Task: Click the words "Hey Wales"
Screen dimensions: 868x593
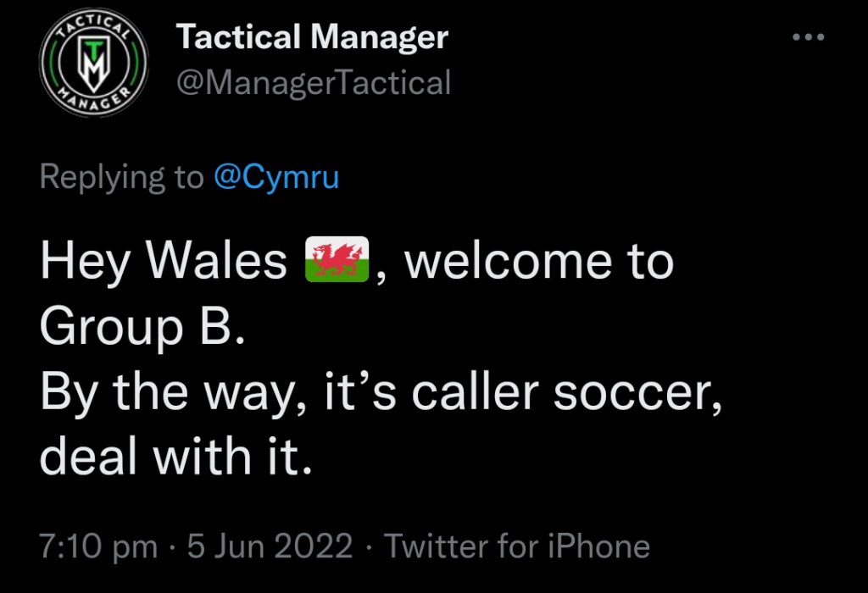Action: click(164, 263)
